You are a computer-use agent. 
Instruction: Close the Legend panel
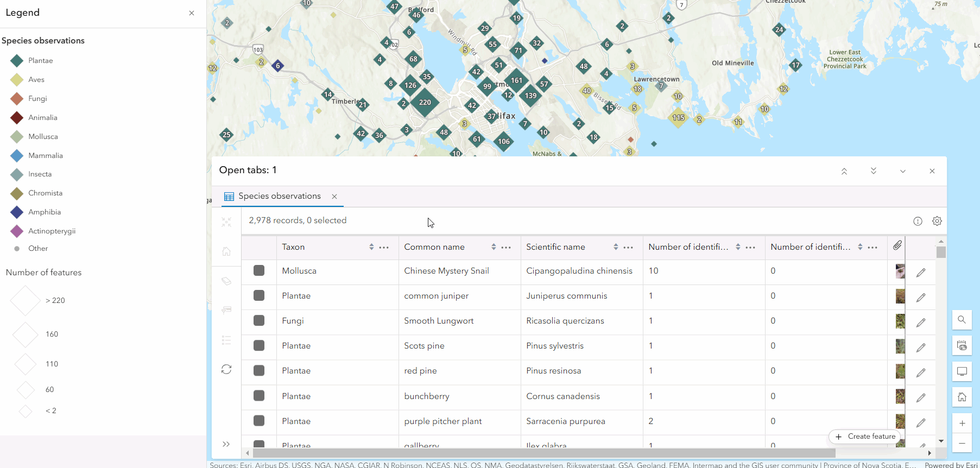(x=192, y=13)
